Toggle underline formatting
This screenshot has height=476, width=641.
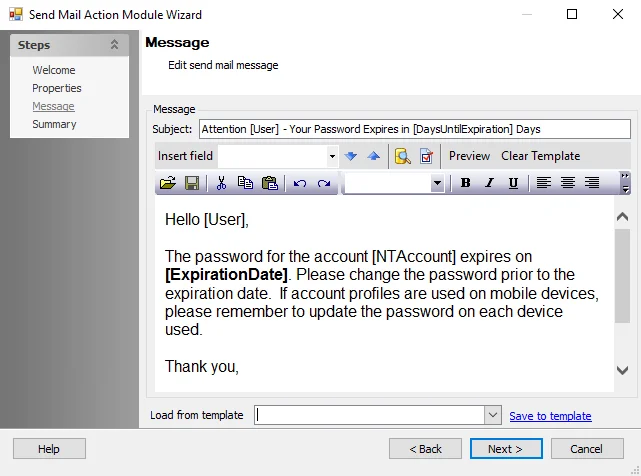(513, 183)
